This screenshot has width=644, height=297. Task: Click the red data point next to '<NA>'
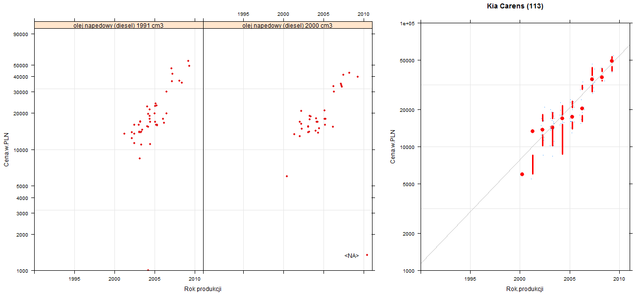coord(367,255)
